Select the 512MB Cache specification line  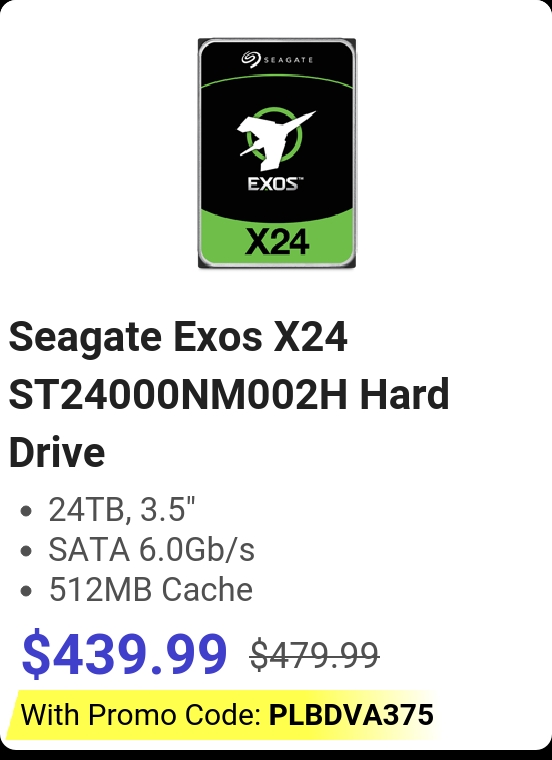[x=151, y=589]
